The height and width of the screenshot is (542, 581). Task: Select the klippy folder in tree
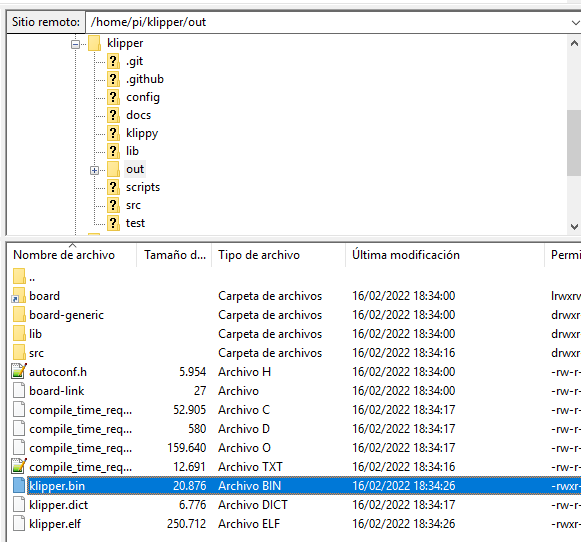(x=142, y=133)
